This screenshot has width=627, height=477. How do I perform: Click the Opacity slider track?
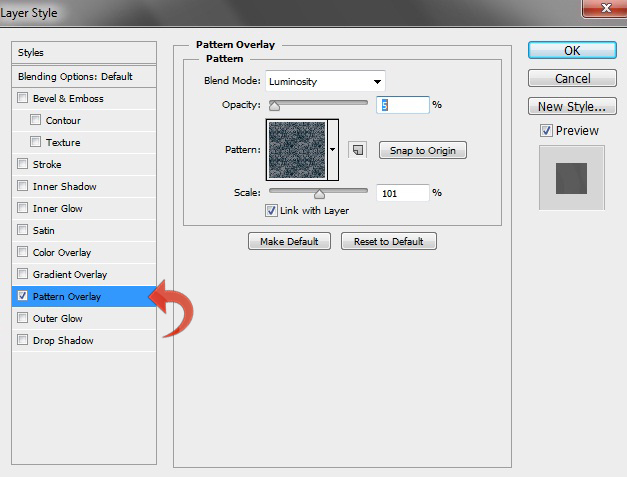[318, 104]
